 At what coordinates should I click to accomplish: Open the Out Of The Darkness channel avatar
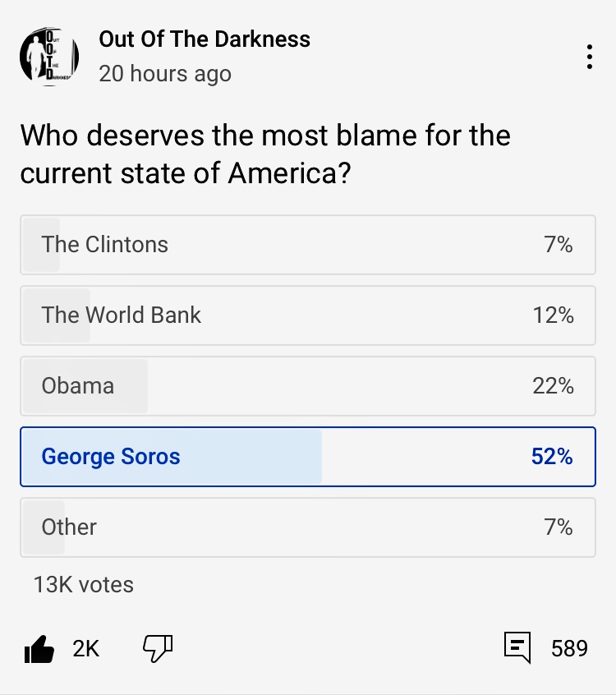49,56
